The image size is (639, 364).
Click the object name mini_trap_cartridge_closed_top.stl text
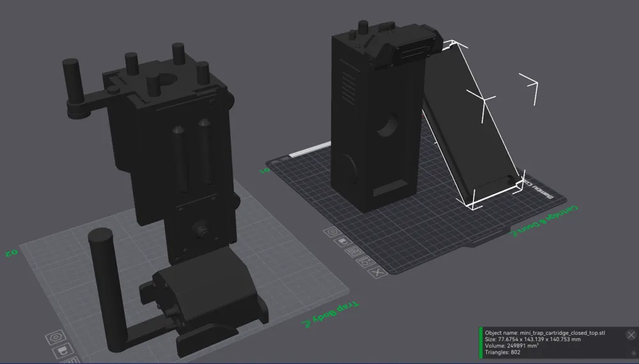pos(545,333)
